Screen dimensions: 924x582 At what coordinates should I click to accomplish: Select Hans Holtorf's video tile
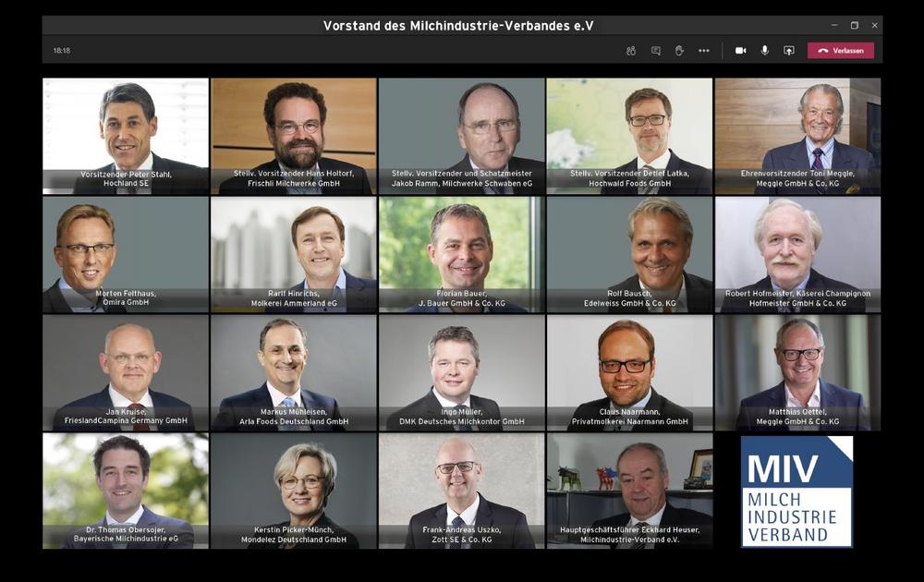(x=294, y=136)
